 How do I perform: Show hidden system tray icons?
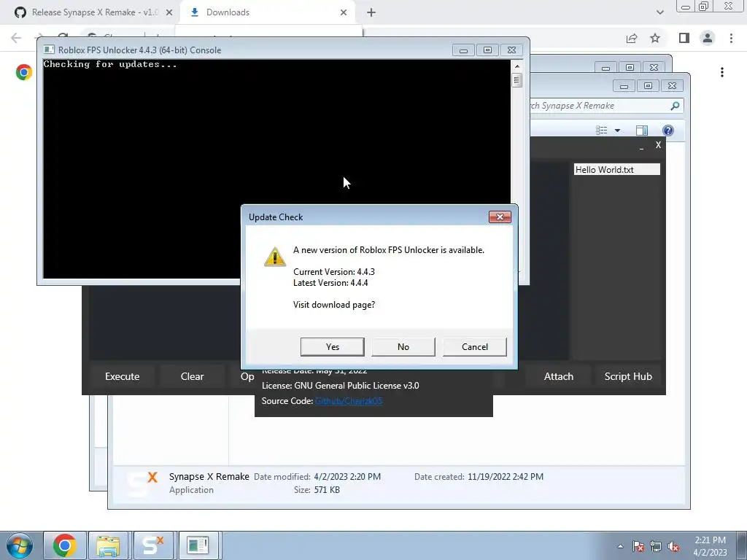620,546
